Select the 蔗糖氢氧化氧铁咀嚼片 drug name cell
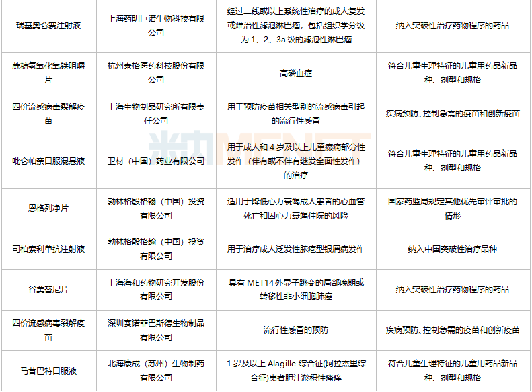This screenshot has width=532, height=392. click(x=48, y=73)
